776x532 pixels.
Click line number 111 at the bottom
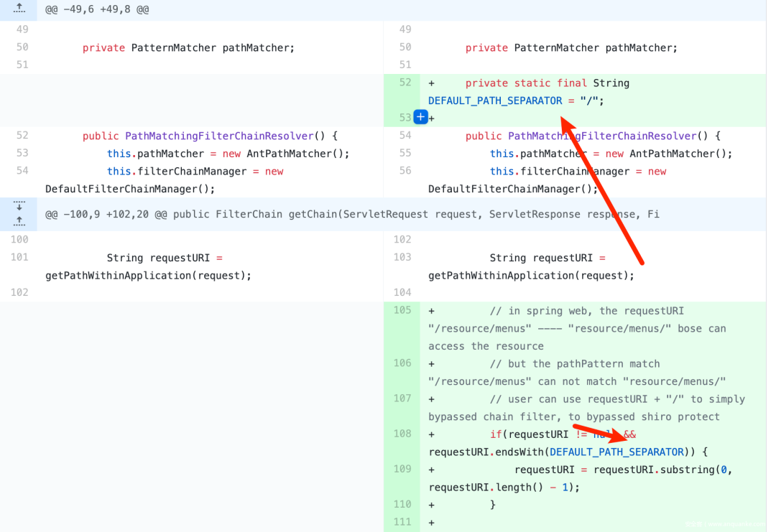click(402, 523)
